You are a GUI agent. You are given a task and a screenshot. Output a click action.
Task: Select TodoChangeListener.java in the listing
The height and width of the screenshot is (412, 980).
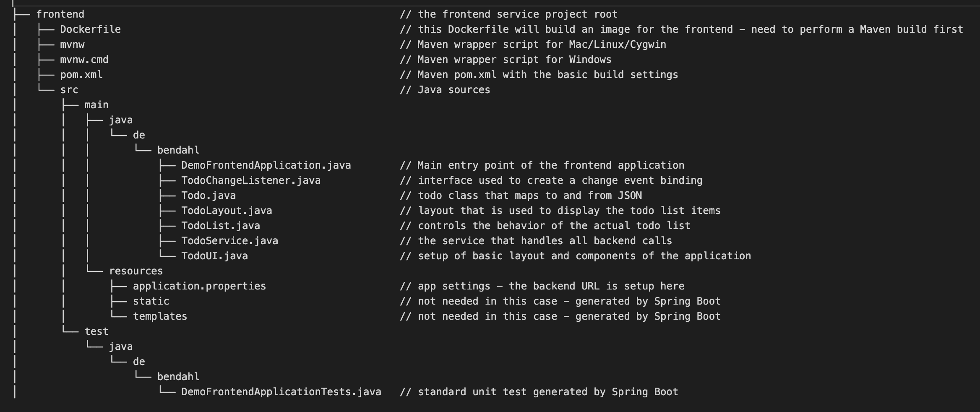pos(251,180)
